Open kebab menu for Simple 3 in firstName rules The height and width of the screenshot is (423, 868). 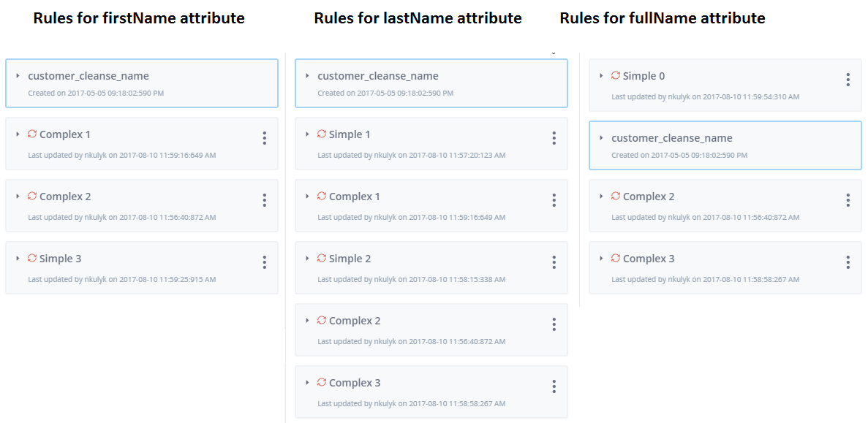pyautogui.click(x=265, y=262)
